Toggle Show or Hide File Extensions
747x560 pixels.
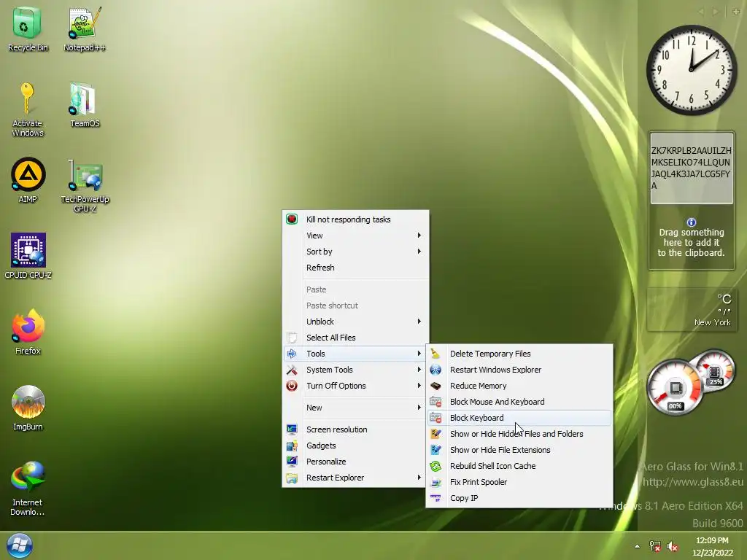(519, 450)
